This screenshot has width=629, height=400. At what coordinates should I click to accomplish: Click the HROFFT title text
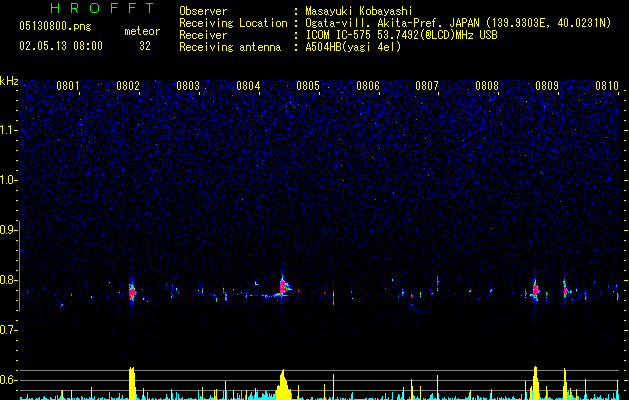point(103,8)
